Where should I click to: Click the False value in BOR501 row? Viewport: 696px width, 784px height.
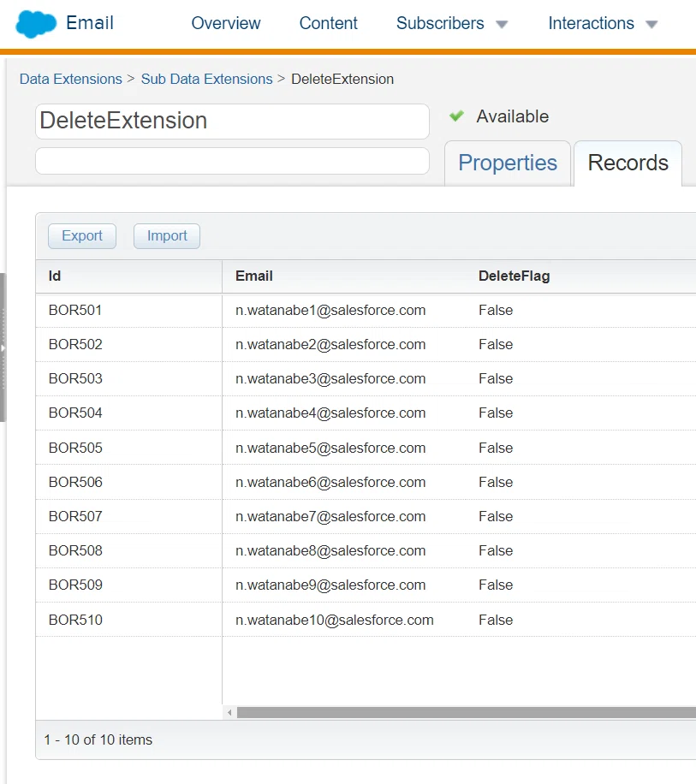[x=496, y=310]
